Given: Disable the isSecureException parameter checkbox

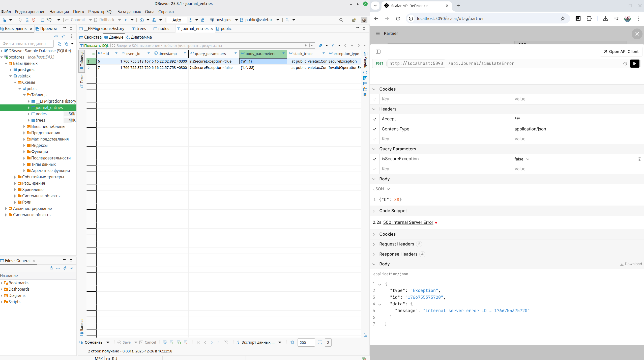Looking at the screenshot, I should click(374, 159).
